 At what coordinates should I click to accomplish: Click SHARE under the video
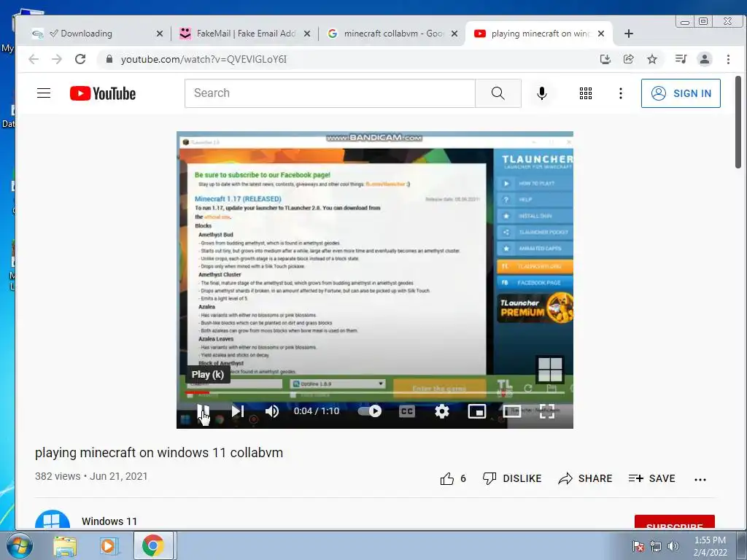(x=585, y=478)
